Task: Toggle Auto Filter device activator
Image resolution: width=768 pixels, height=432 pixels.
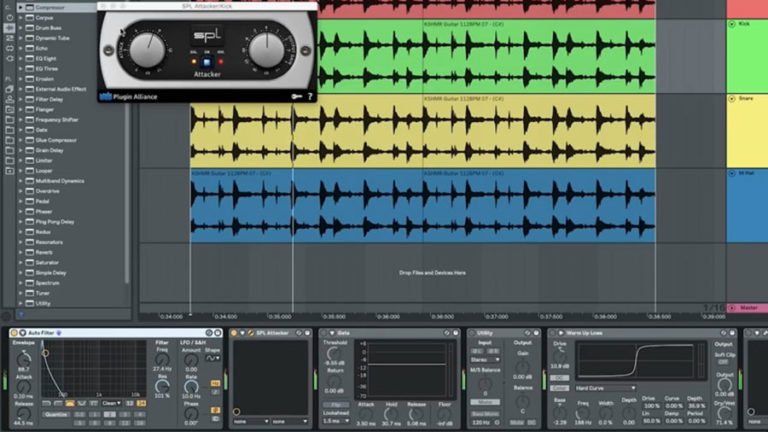Action: pyautogui.click(x=14, y=332)
